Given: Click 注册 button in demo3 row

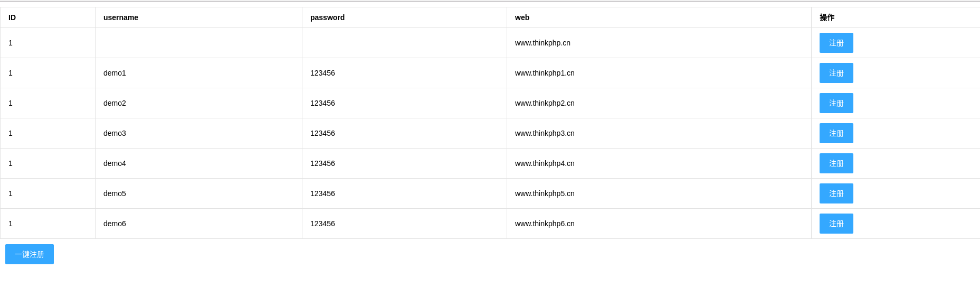Looking at the screenshot, I should (x=836, y=133).
